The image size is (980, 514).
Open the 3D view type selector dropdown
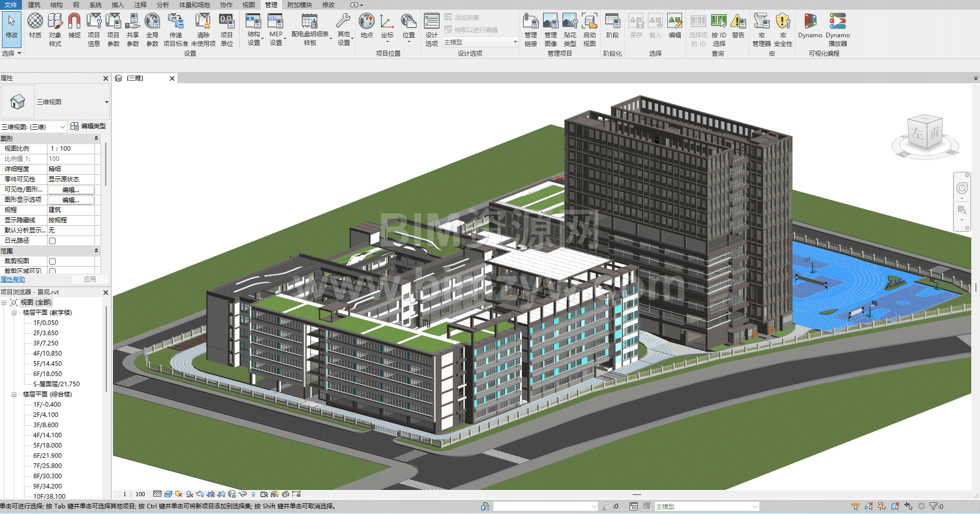coord(106,102)
